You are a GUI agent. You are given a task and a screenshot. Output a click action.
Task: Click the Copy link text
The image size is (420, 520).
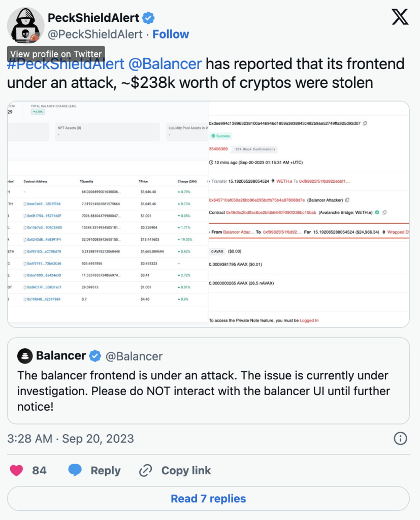pyautogui.click(x=186, y=471)
